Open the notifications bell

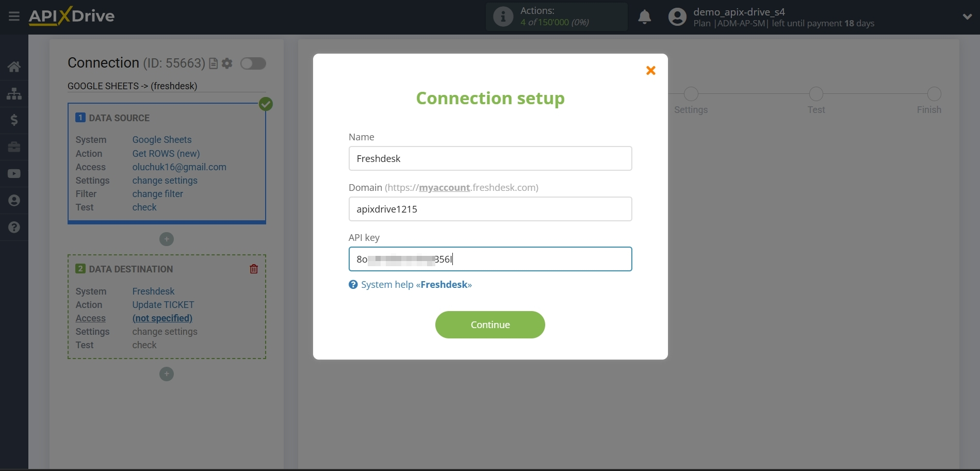(644, 17)
